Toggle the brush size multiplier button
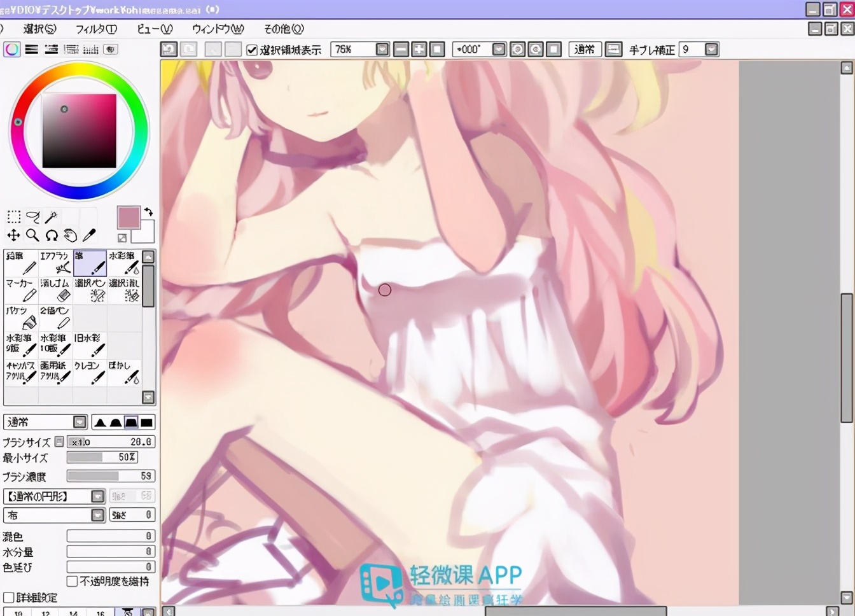Image resolution: width=855 pixels, height=616 pixels. pyautogui.click(x=59, y=442)
